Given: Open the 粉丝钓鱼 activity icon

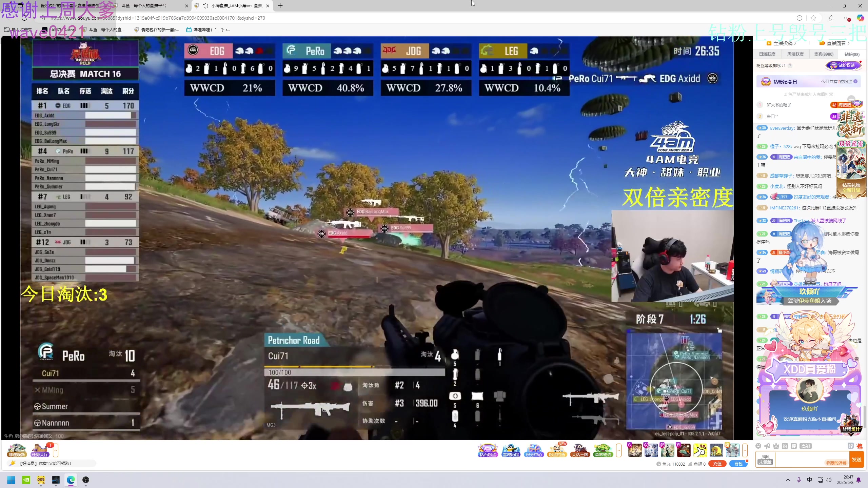Looking at the screenshot, I should tap(557, 450).
